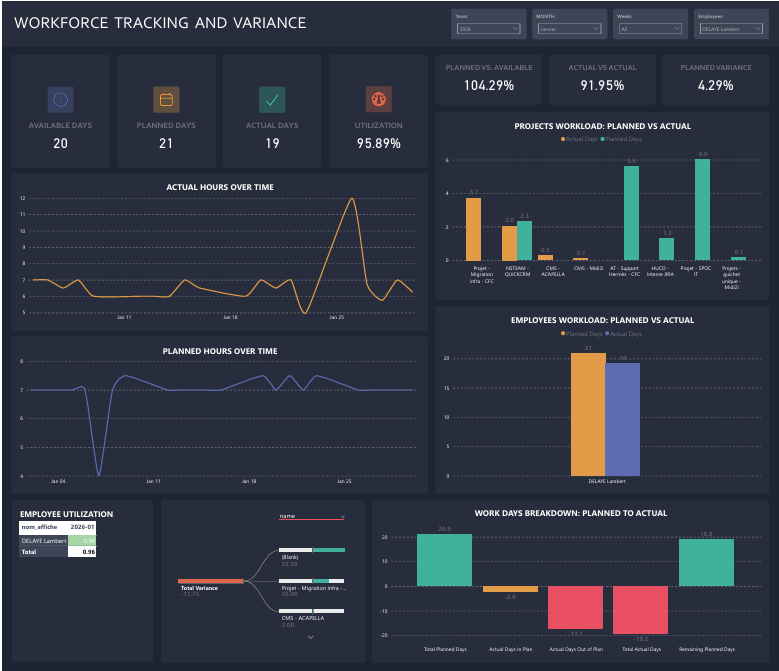Select the orange NSTEAM - QUICKCRM actual bar
This screenshot has width=779, height=671.
click(509, 243)
